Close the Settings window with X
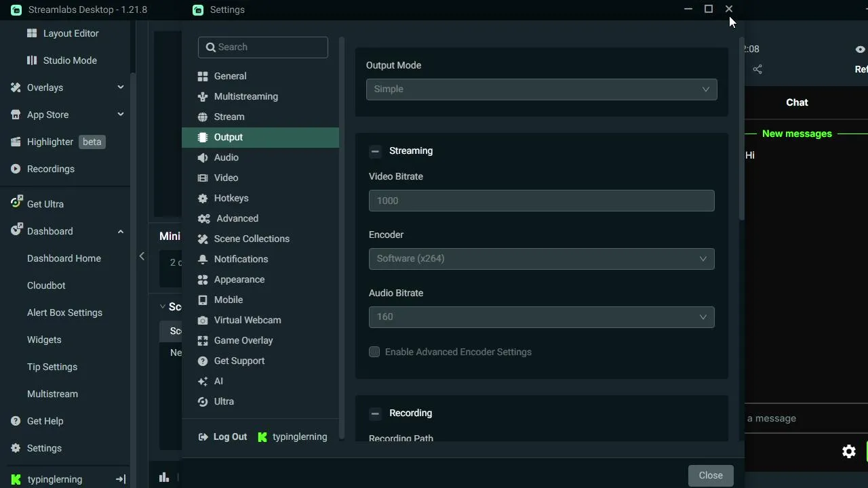Viewport: 868px width, 488px height. 729,9
